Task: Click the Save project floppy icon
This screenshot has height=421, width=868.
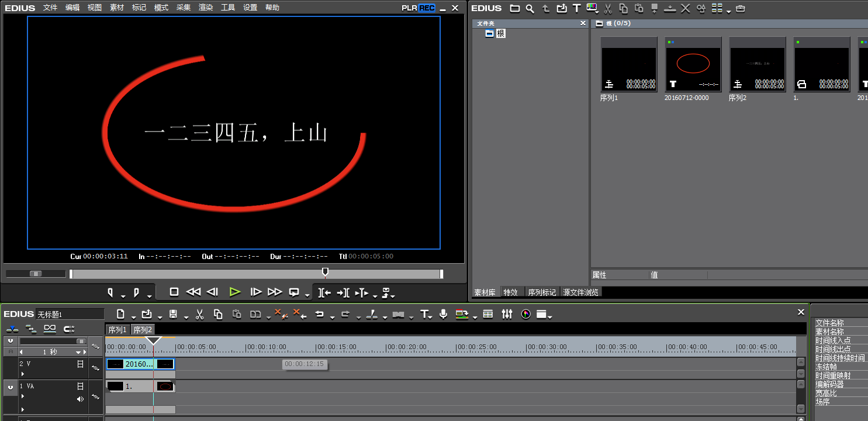Action: 173,314
